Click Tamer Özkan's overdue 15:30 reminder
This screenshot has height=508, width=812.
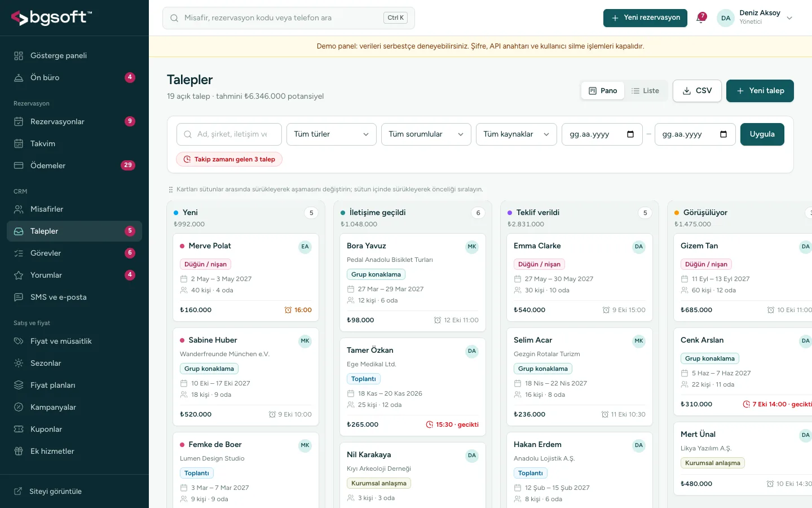pos(452,424)
